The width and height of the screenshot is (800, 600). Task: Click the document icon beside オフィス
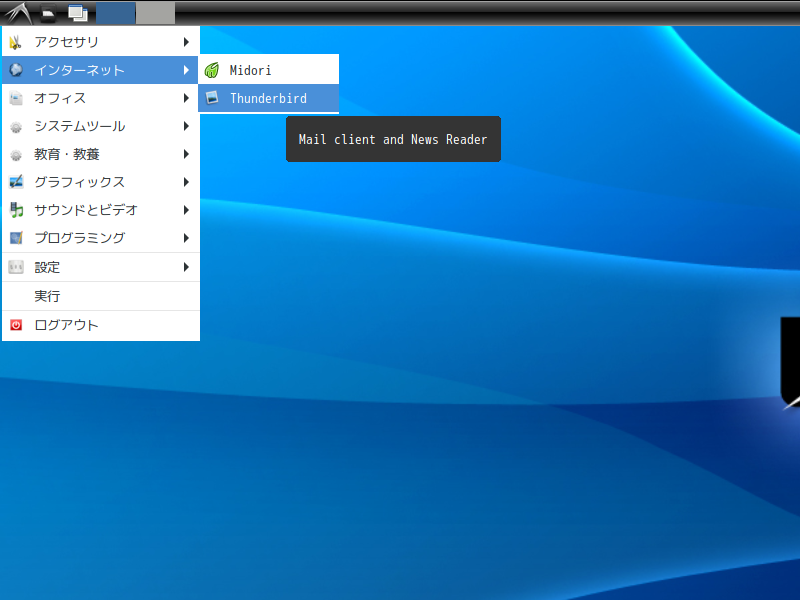point(16,98)
